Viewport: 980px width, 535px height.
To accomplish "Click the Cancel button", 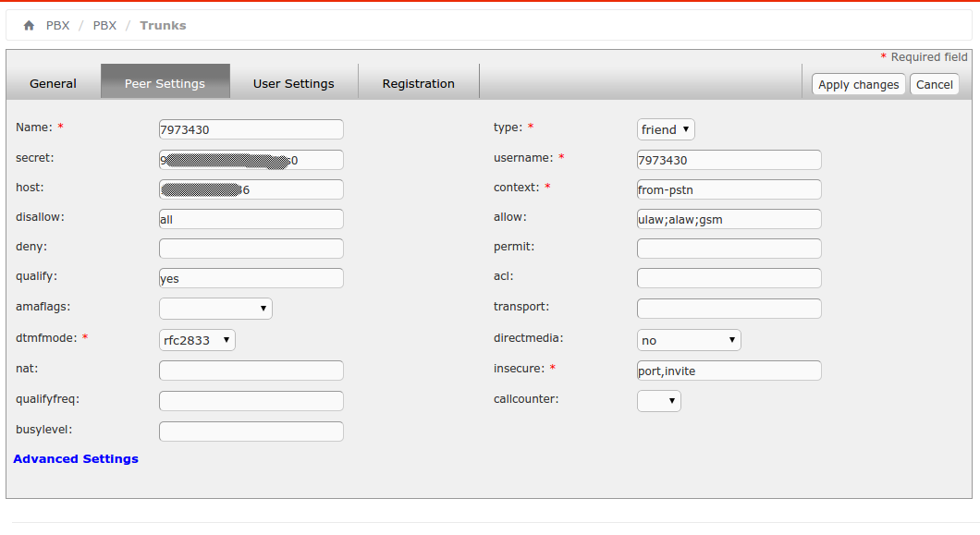I will click(934, 84).
